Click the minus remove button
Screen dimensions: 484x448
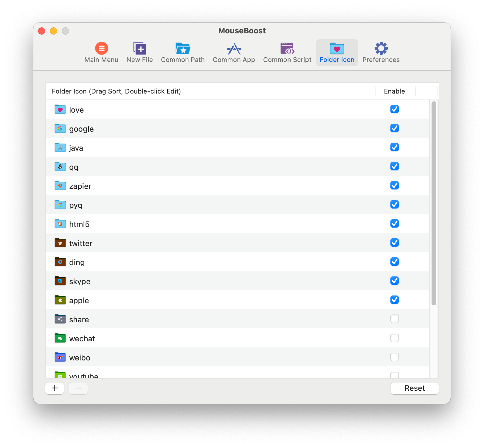click(x=78, y=388)
